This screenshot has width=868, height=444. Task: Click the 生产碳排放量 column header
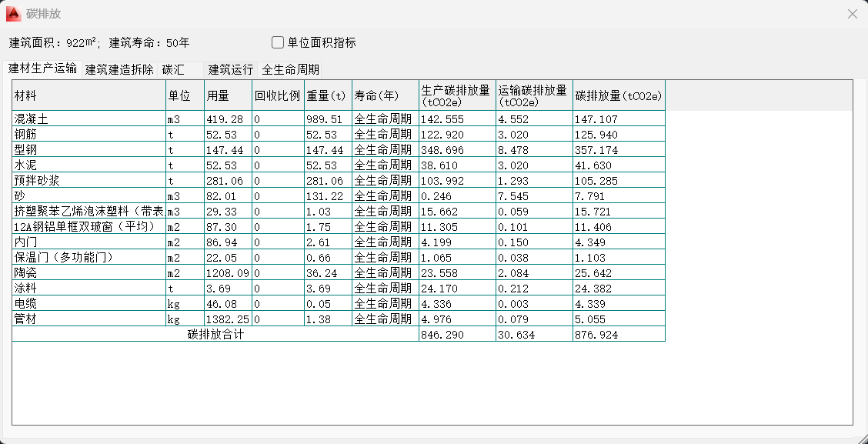click(x=456, y=96)
